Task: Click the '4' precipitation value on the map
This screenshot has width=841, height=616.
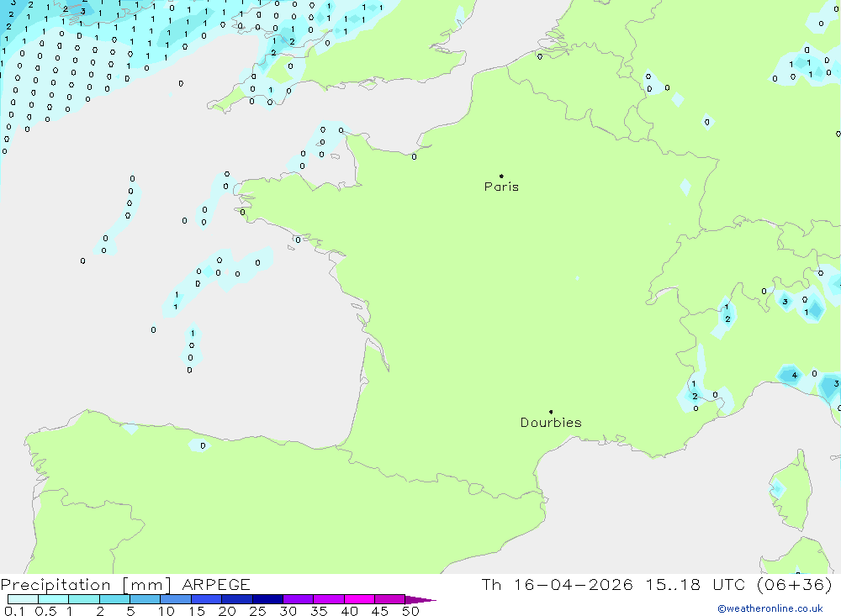Action: [795, 376]
